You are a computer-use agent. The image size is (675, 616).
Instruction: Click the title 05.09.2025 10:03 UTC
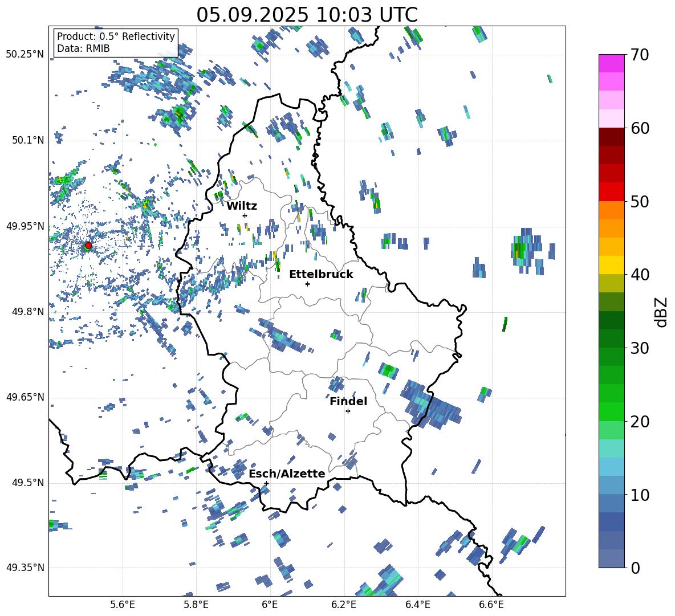(307, 15)
